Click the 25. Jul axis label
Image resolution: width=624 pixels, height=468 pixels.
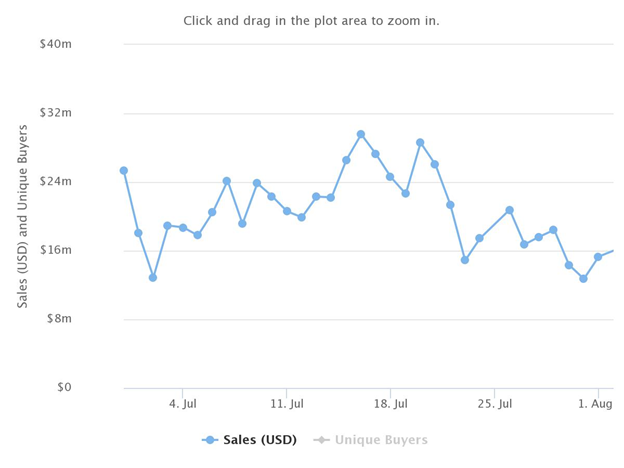pos(495,404)
